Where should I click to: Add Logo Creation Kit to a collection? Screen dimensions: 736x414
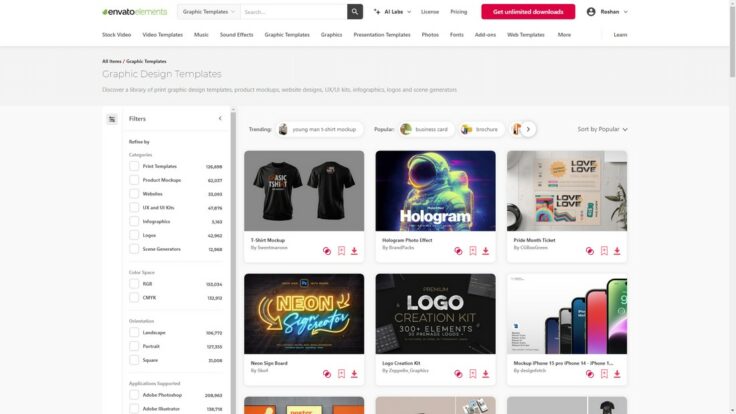pos(458,374)
